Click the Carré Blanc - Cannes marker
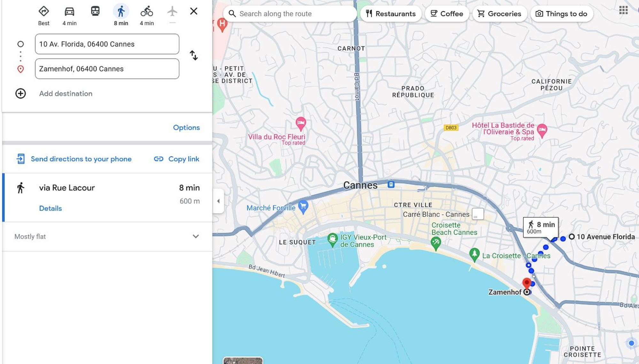The height and width of the screenshot is (364, 639). click(x=478, y=214)
